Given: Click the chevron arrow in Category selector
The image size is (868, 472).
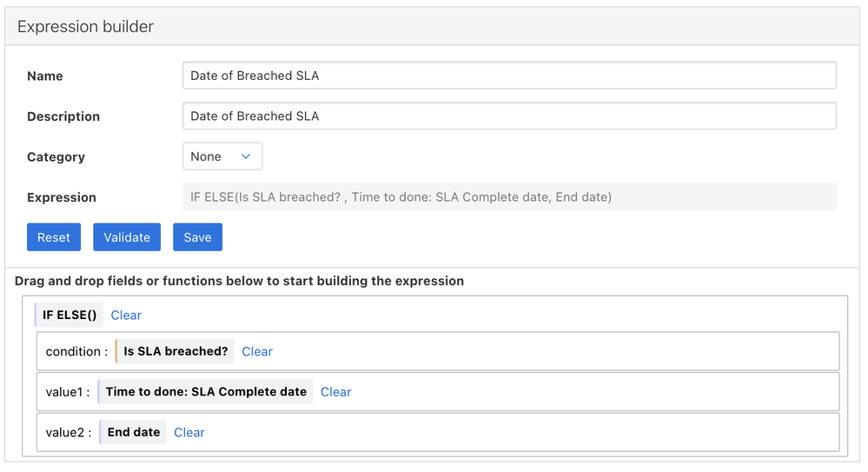Looking at the screenshot, I should pyautogui.click(x=246, y=156).
